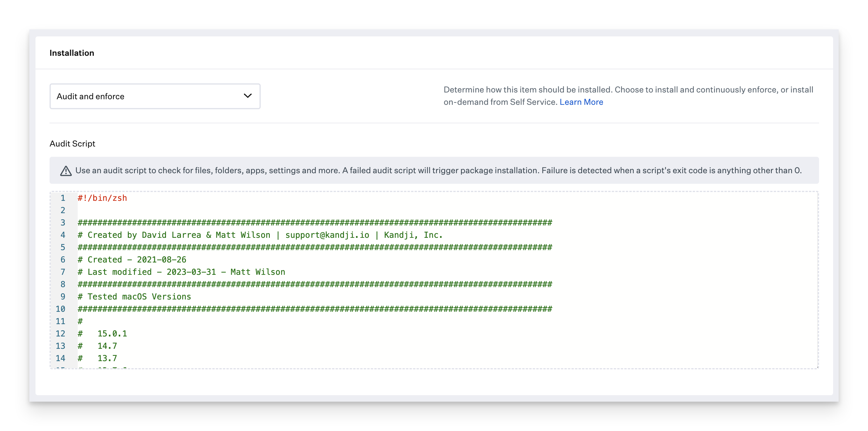868x431 pixels.
Task: Select the "Audit and enforce" option text
Action: click(90, 97)
